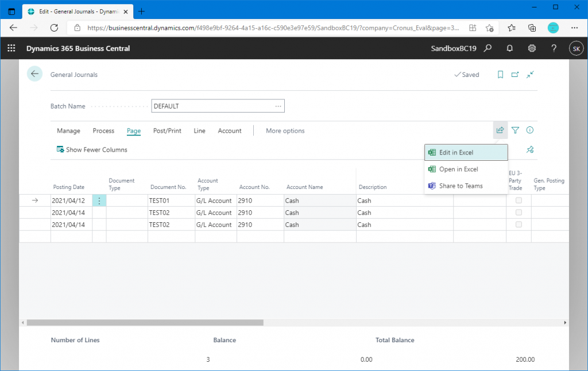Click the back arrow beside General Journals
This screenshot has width=588, height=371.
34,74
